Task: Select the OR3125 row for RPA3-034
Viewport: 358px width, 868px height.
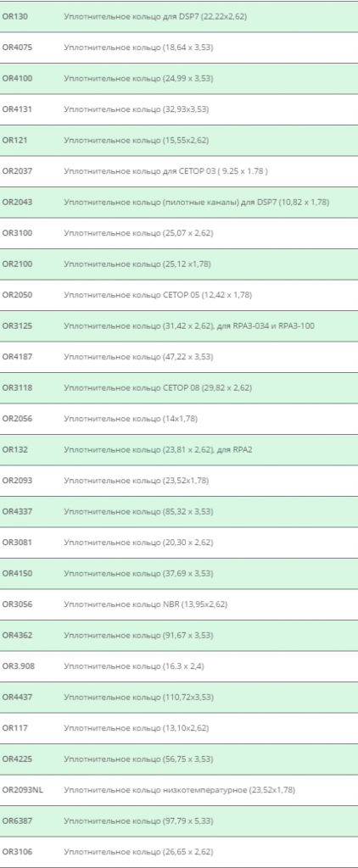Action: pos(179,326)
